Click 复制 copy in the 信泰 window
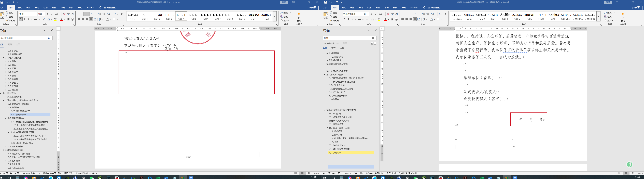 [x=9, y=17]
